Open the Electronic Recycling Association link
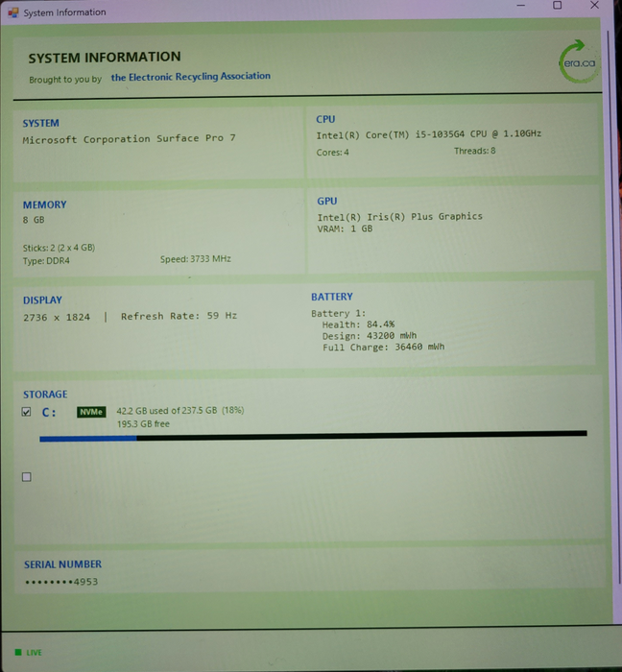This screenshot has height=672, width=622. coord(191,77)
